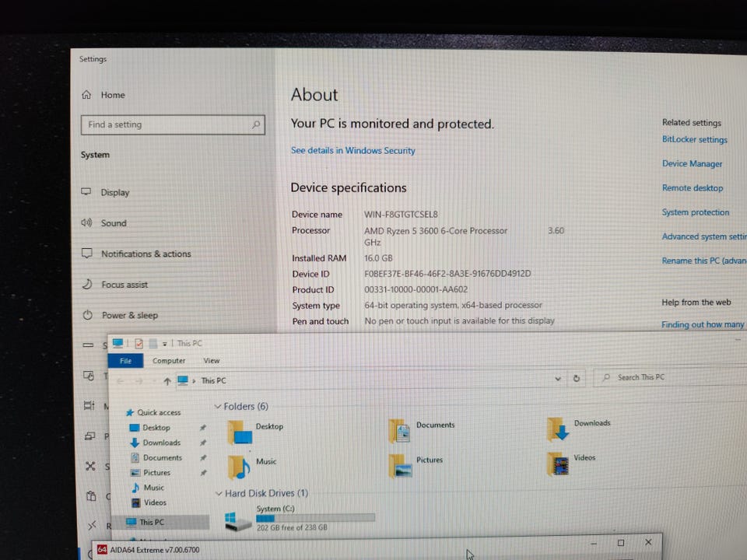
Task: Open System protection link
Action: (696, 212)
